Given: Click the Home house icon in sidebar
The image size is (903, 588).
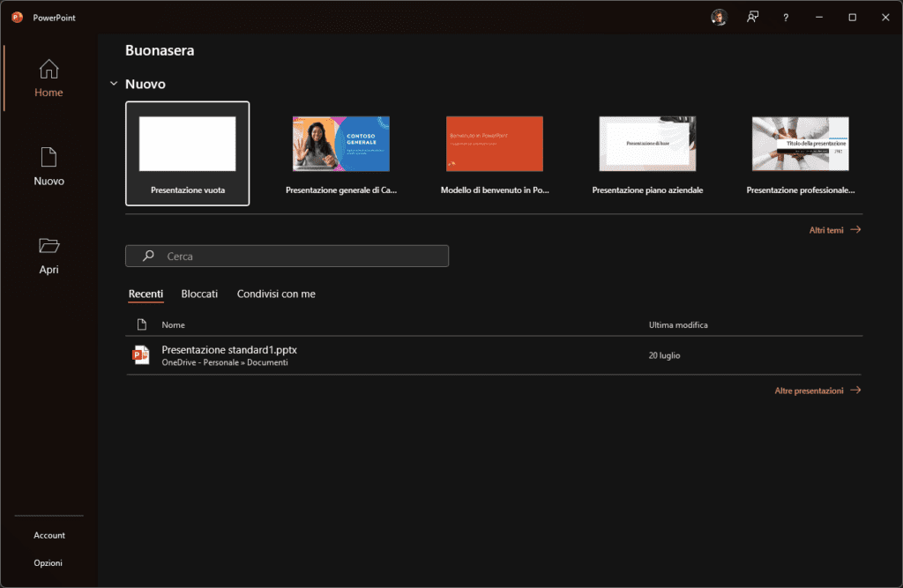Looking at the screenshot, I should coord(49,69).
